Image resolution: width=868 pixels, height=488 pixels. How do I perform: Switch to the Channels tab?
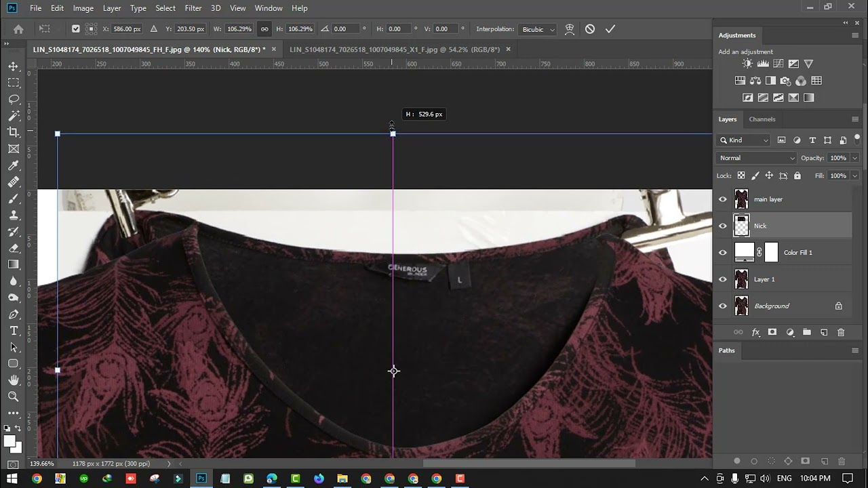tap(762, 119)
